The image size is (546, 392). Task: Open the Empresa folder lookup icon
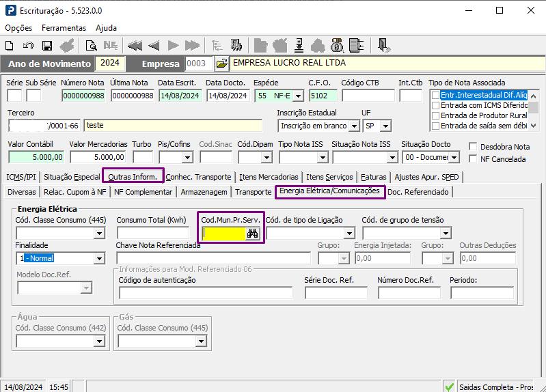pyautogui.click(x=221, y=64)
